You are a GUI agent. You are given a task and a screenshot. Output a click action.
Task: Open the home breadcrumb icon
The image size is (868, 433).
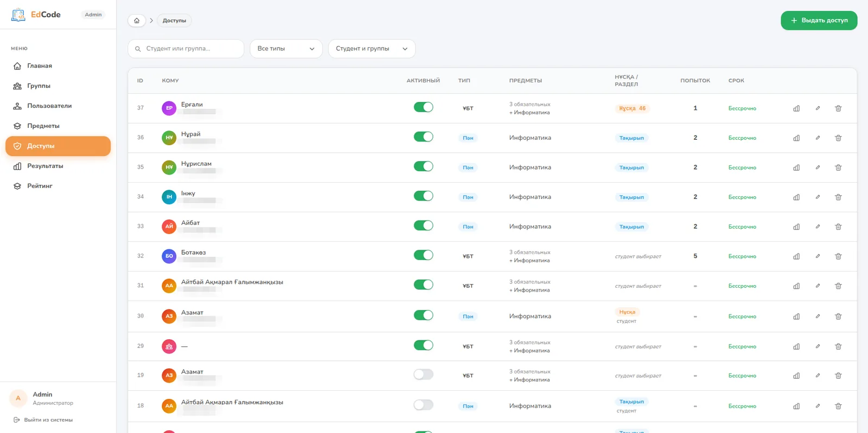point(137,21)
